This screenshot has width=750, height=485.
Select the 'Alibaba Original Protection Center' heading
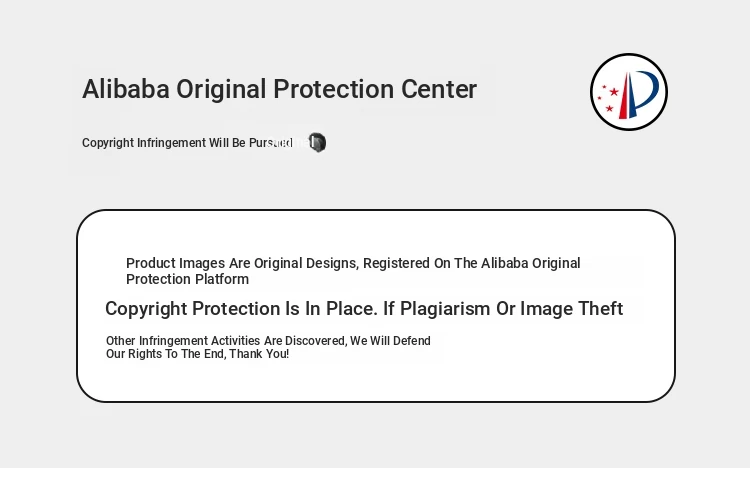tap(279, 89)
